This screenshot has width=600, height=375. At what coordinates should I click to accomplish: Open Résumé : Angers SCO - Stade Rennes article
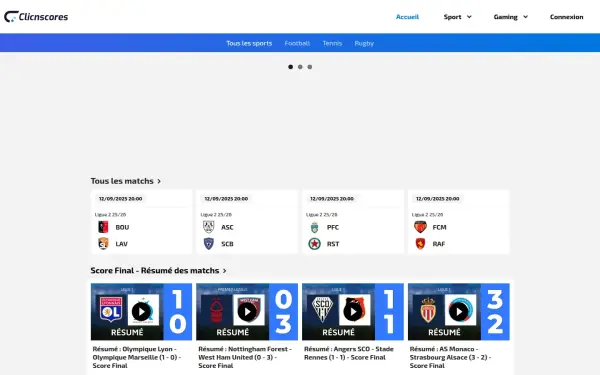[x=349, y=353]
